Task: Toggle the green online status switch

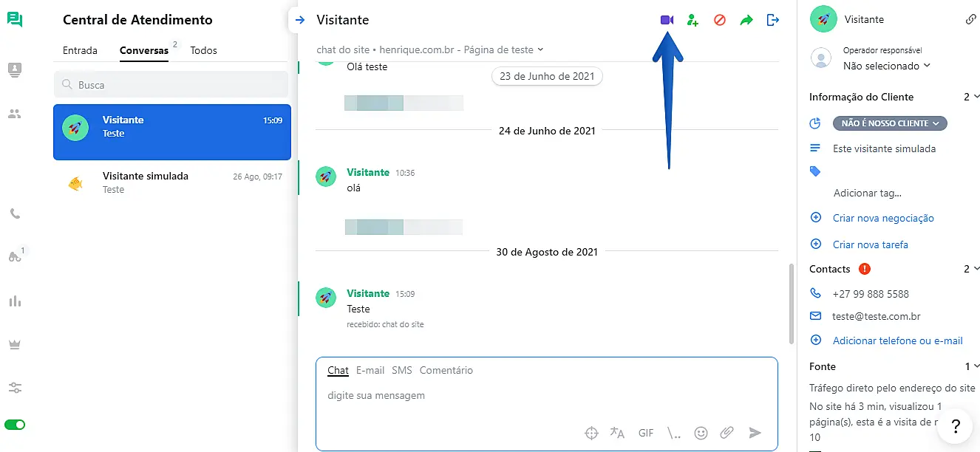Action: coord(15,425)
